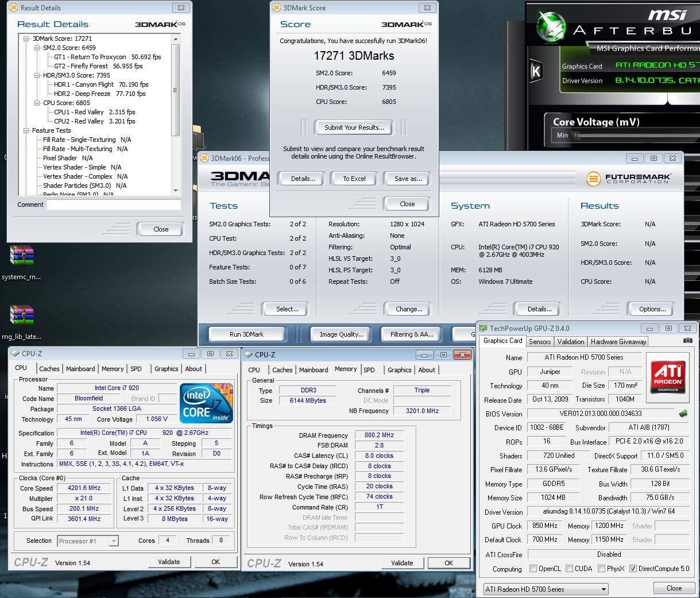Open Mainboard tab in the CPU-Z CPU window
This screenshot has height=598, width=700.
coord(80,369)
